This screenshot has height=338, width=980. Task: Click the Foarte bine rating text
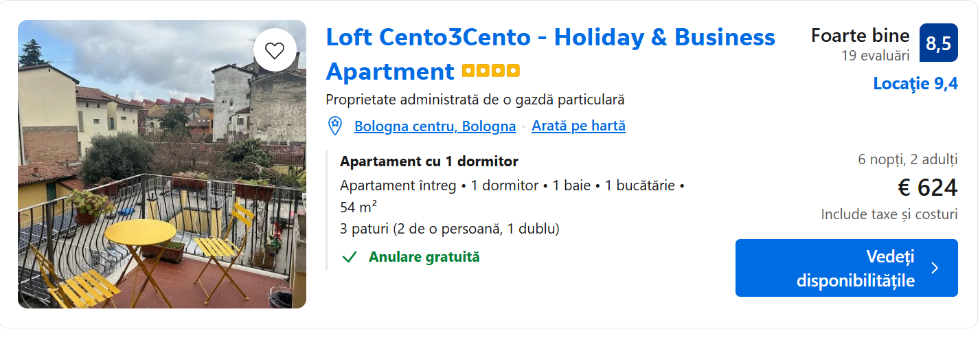(x=860, y=36)
